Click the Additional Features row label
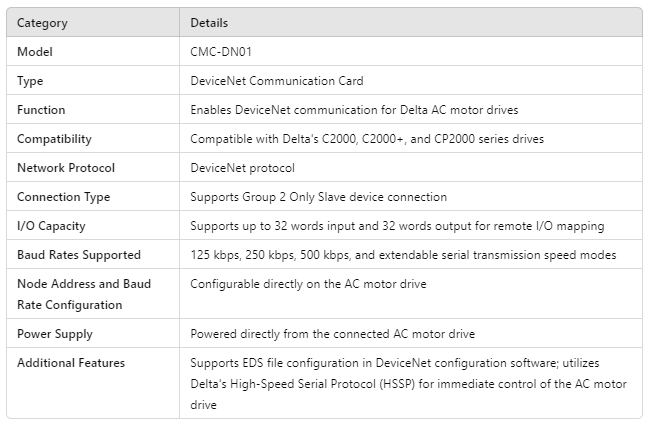The width and height of the screenshot is (649, 425). tap(71, 363)
